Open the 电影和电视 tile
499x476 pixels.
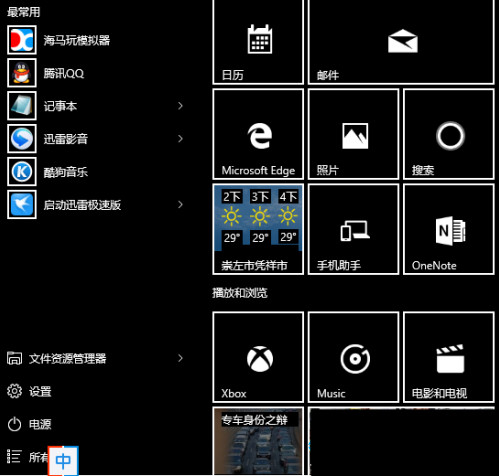click(x=449, y=357)
